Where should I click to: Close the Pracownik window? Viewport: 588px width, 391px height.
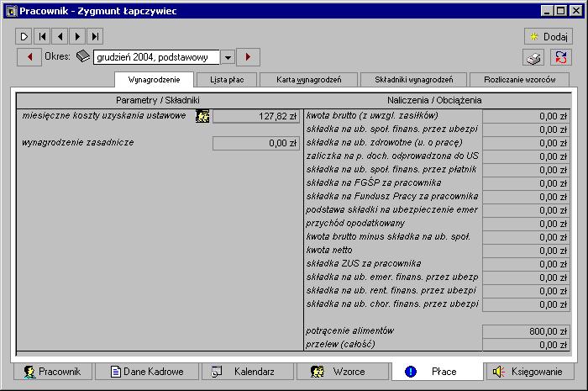pyautogui.click(x=575, y=11)
